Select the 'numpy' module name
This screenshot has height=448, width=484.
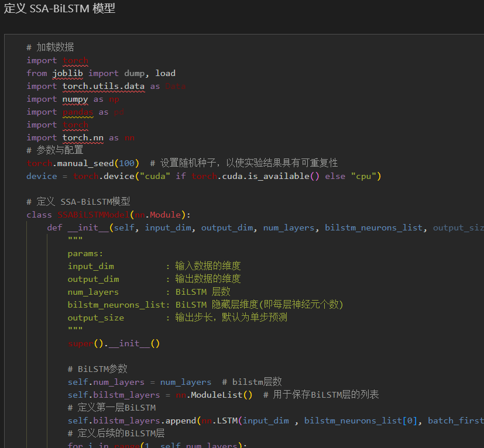[x=75, y=99]
